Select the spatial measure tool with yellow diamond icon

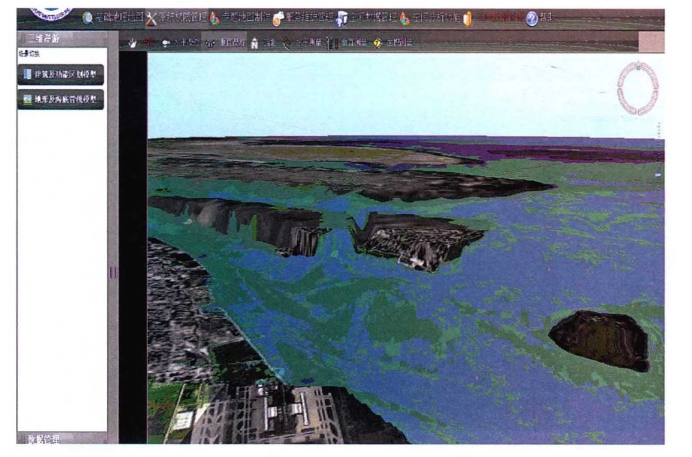[x=393, y=43]
